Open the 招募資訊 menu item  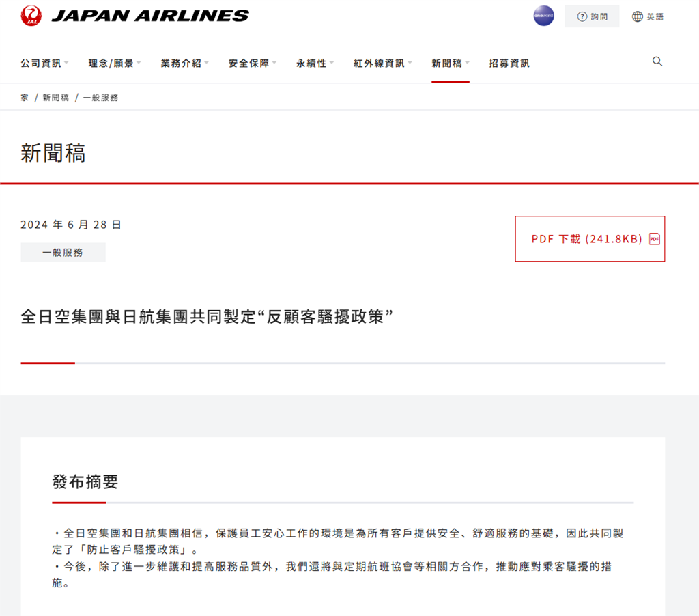click(x=509, y=64)
